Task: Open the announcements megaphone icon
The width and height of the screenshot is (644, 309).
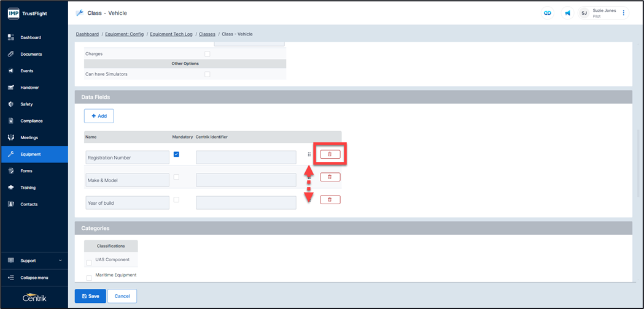Action: coord(567,13)
